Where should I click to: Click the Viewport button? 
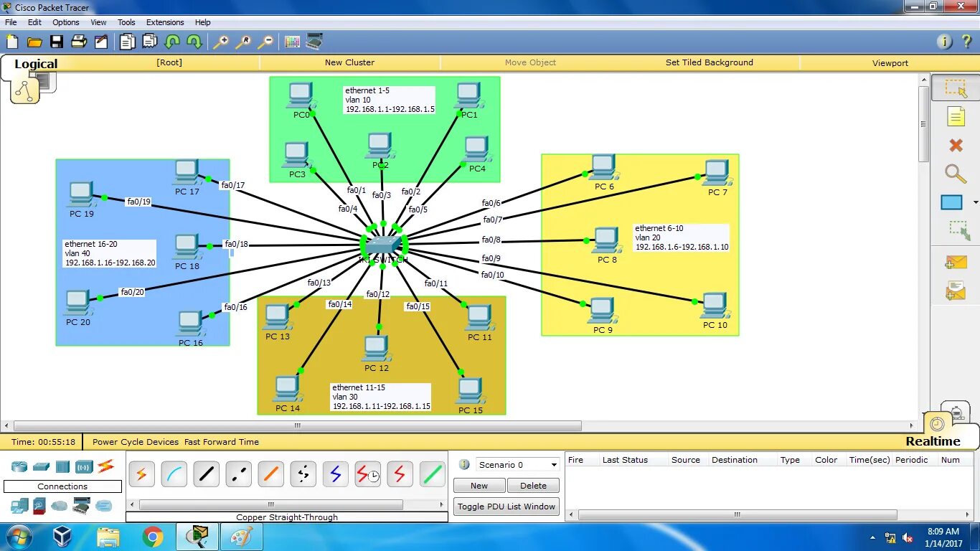(890, 63)
